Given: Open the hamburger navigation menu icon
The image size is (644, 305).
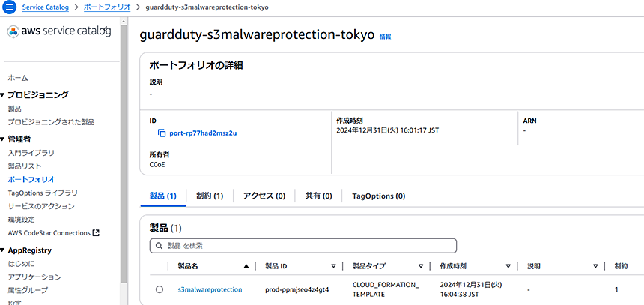Looking at the screenshot, I should coord(9,7).
